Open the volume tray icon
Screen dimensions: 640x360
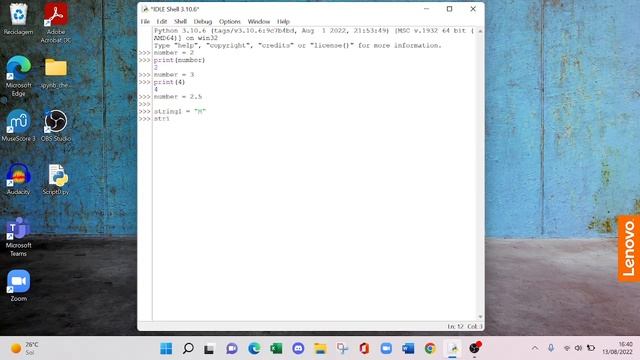578,348
